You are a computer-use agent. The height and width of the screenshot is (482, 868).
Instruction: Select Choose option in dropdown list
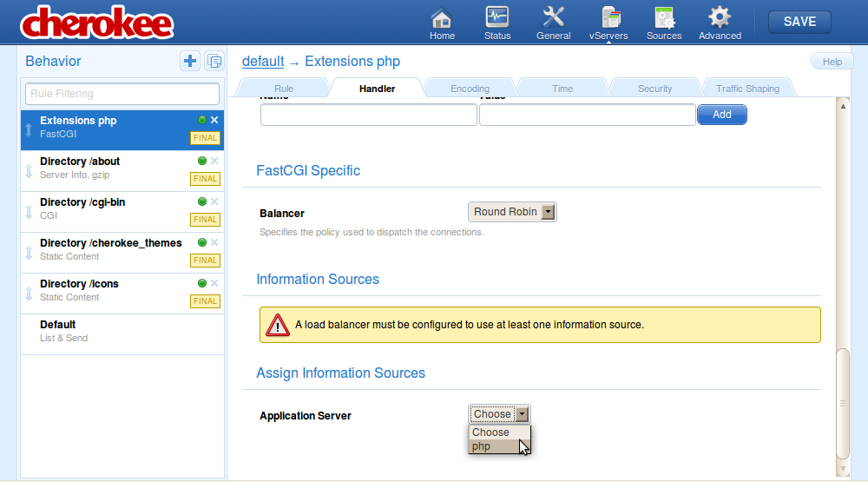coord(499,432)
